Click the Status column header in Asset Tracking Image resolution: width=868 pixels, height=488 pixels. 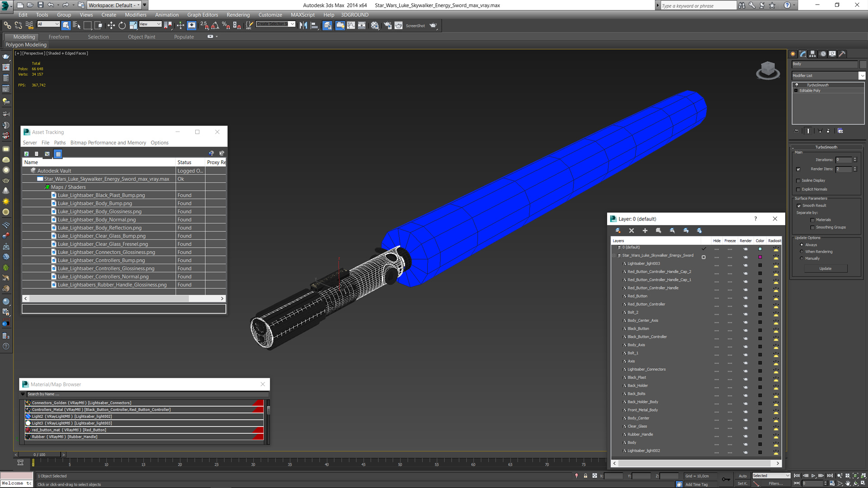point(190,162)
